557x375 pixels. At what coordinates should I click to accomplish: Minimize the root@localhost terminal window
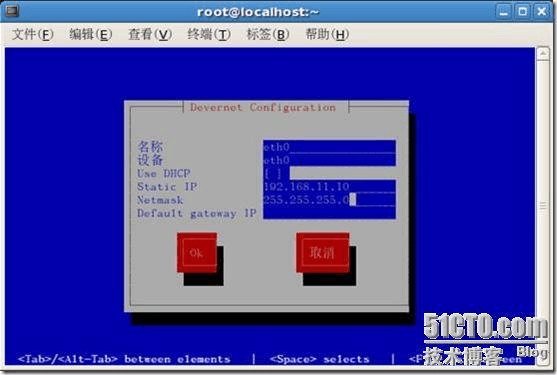click(x=504, y=12)
